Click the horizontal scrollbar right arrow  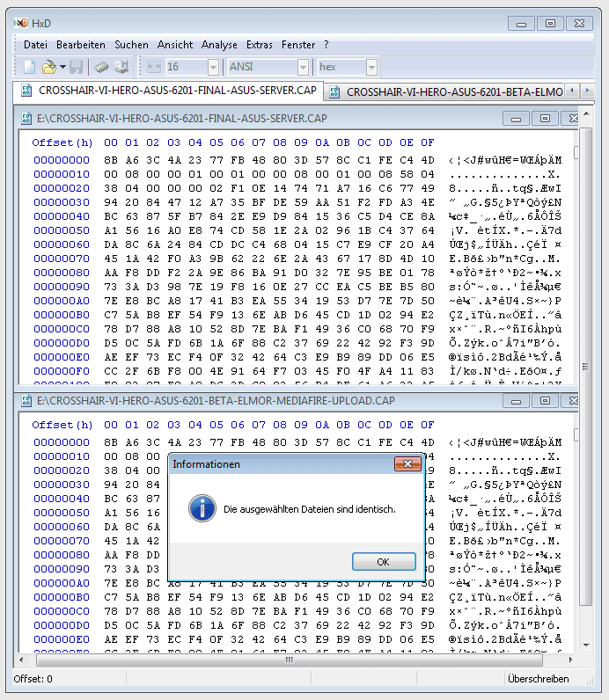coord(570,660)
